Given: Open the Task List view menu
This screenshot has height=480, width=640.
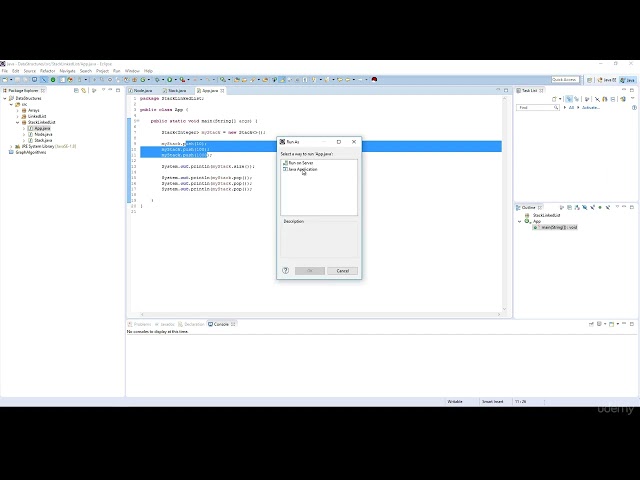Looking at the screenshot, I should [x=633, y=99].
